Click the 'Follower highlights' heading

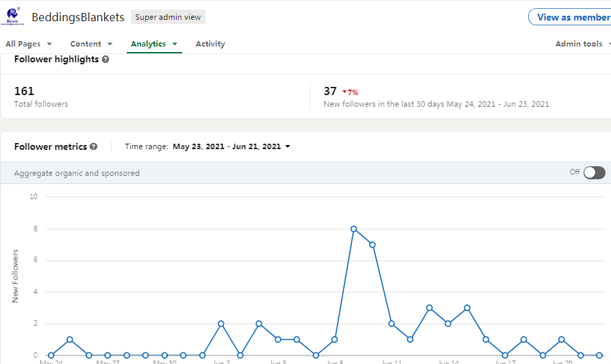point(56,59)
